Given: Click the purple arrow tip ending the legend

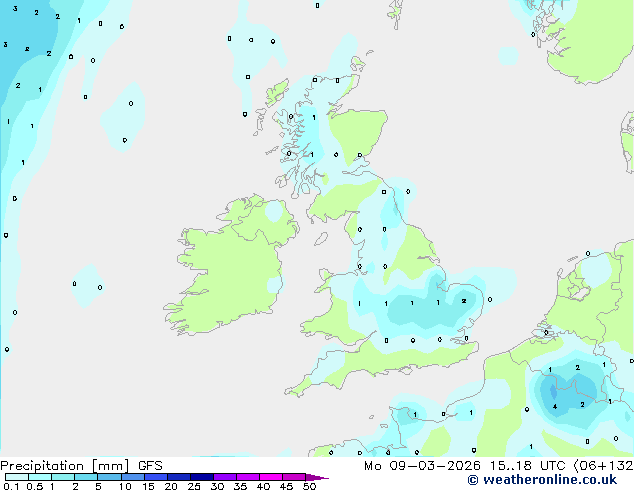Looking at the screenshot, I should [x=317, y=477].
